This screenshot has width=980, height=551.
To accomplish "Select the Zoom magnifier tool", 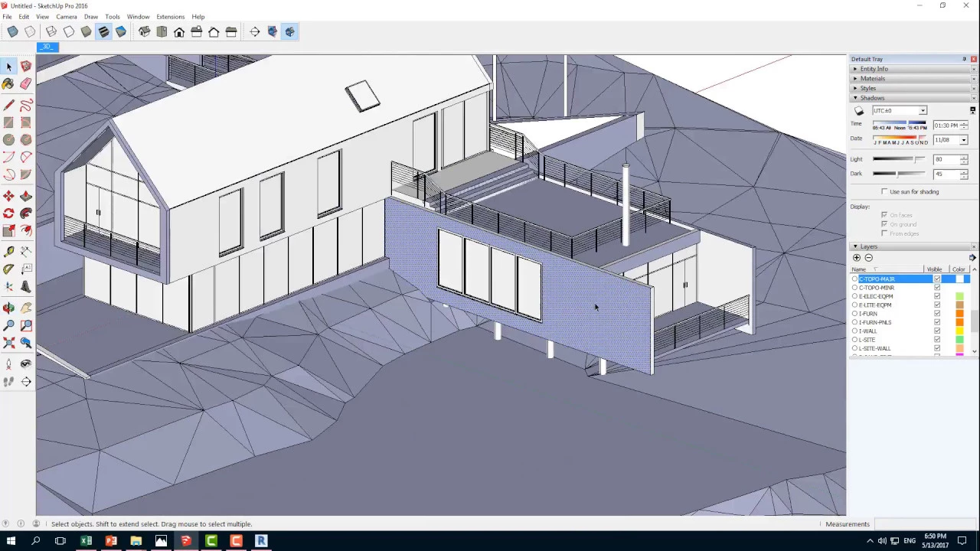I will (x=9, y=325).
